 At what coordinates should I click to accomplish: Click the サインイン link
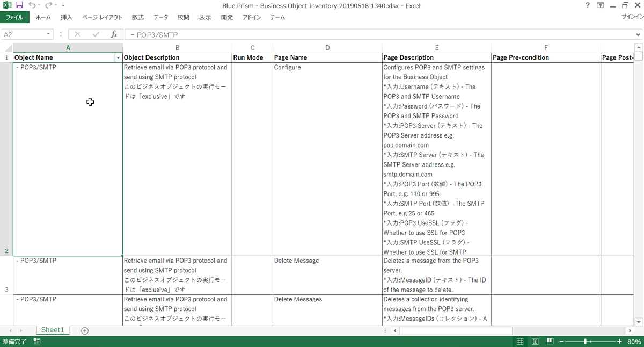tap(632, 17)
